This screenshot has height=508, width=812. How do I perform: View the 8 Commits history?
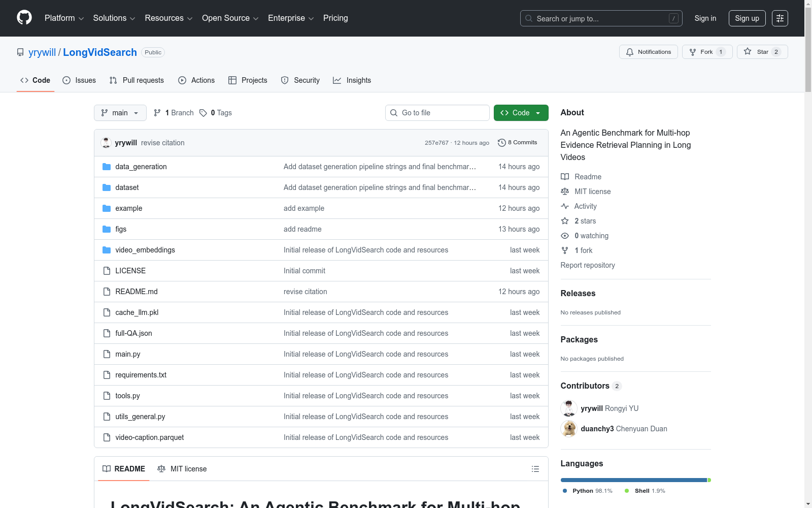(518, 143)
